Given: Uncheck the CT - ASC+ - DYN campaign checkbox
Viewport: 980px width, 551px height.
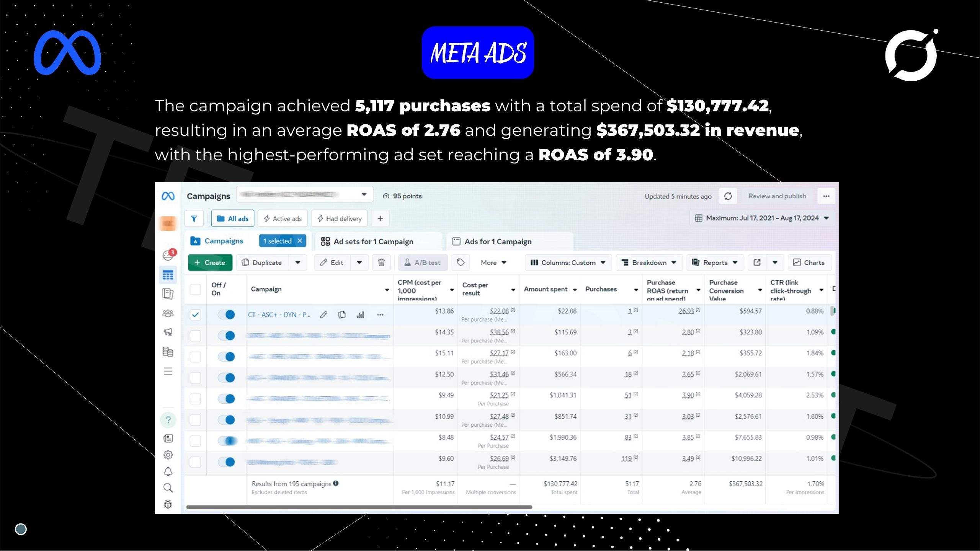Looking at the screenshot, I should [x=195, y=315].
